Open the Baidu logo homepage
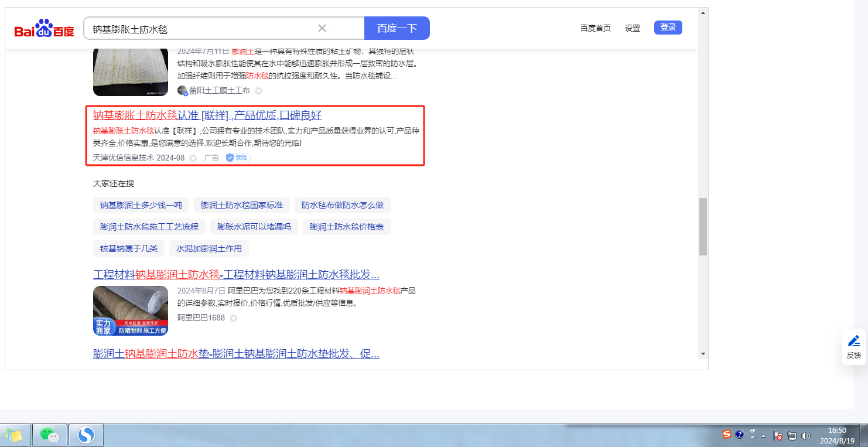Image resolution: width=868 pixels, height=447 pixels. (x=45, y=28)
